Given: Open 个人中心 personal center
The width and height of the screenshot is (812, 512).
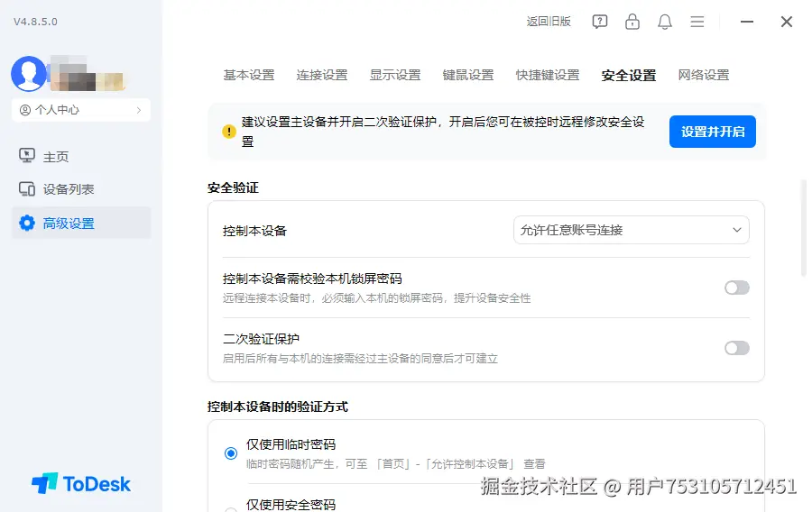Looking at the screenshot, I should click(x=81, y=110).
